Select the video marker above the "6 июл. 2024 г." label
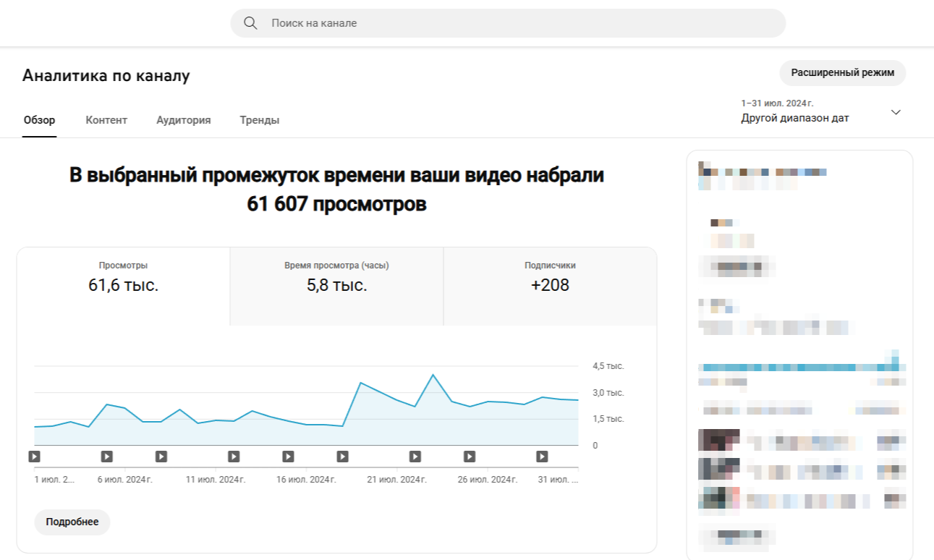 [x=107, y=457]
